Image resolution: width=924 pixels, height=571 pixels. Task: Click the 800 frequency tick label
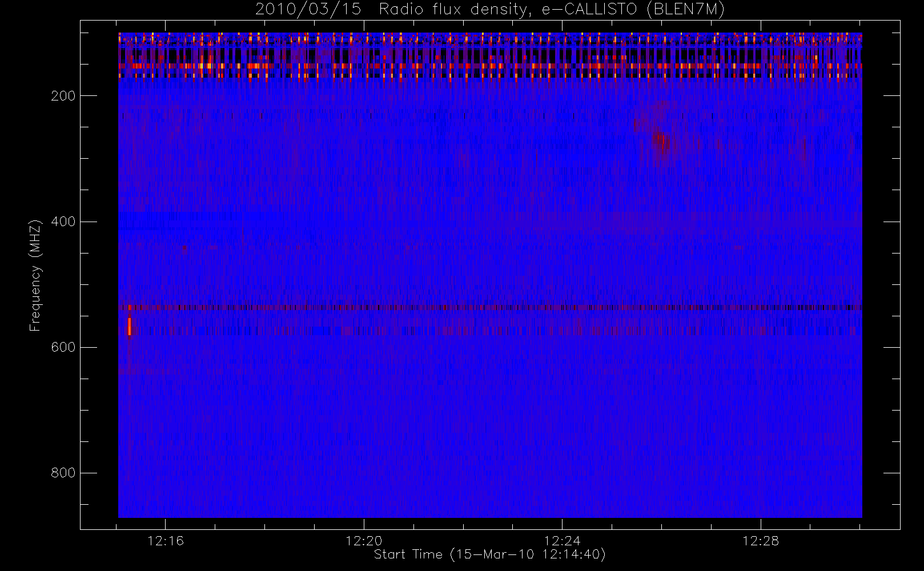(63, 473)
